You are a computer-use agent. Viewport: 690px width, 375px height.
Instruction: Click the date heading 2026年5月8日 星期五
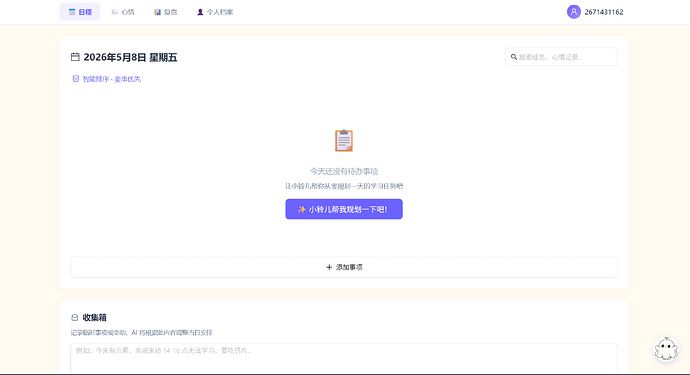(x=130, y=57)
